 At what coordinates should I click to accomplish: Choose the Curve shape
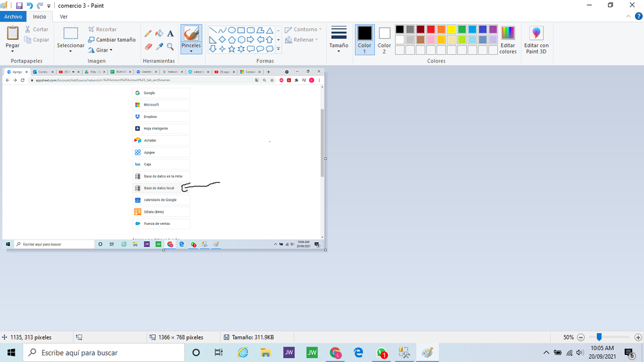[222, 30]
